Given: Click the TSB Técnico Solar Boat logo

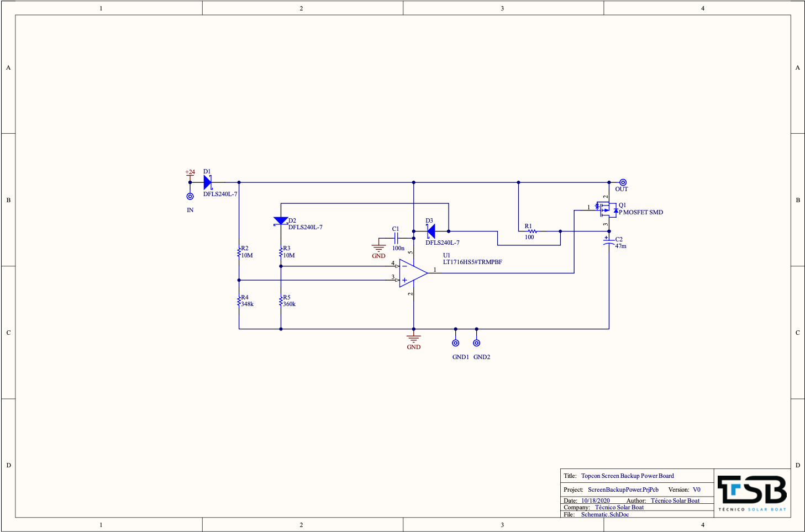Looking at the screenshot, I should tap(752, 493).
